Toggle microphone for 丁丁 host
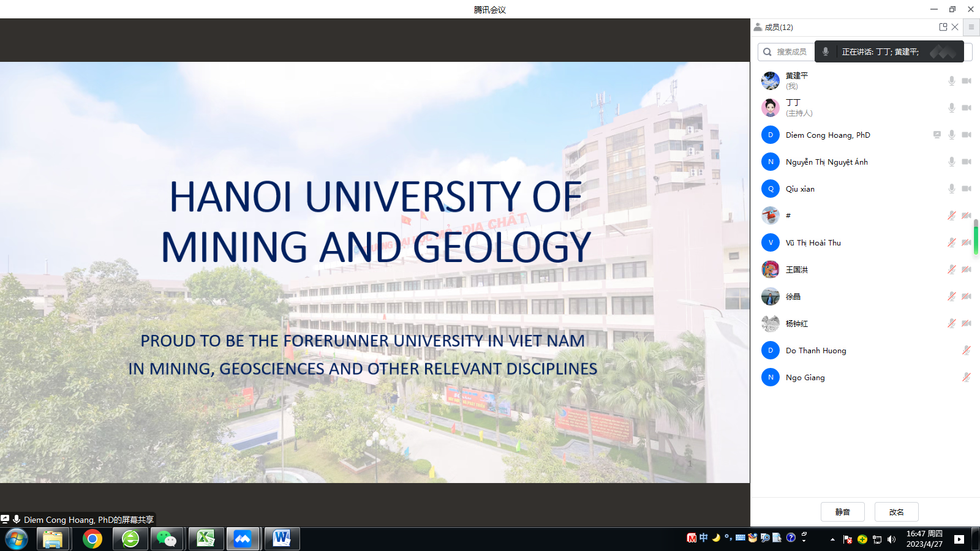Image resolution: width=980 pixels, height=551 pixels. [951, 108]
